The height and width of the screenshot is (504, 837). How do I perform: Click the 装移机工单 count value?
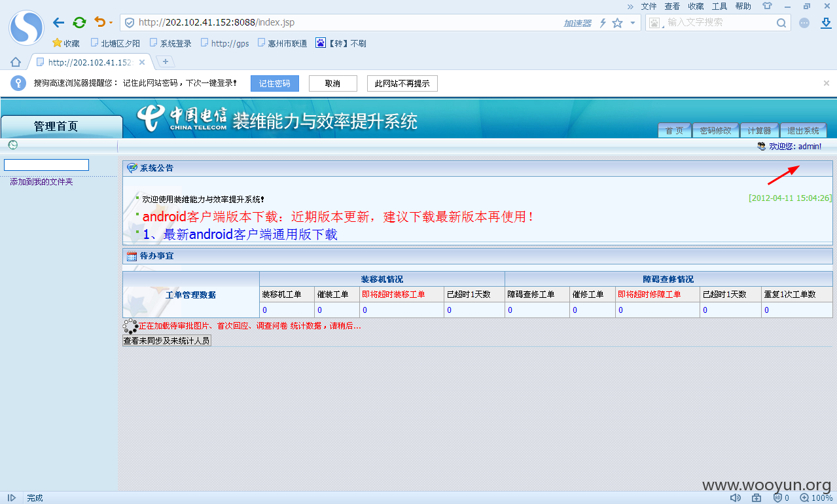point(264,310)
